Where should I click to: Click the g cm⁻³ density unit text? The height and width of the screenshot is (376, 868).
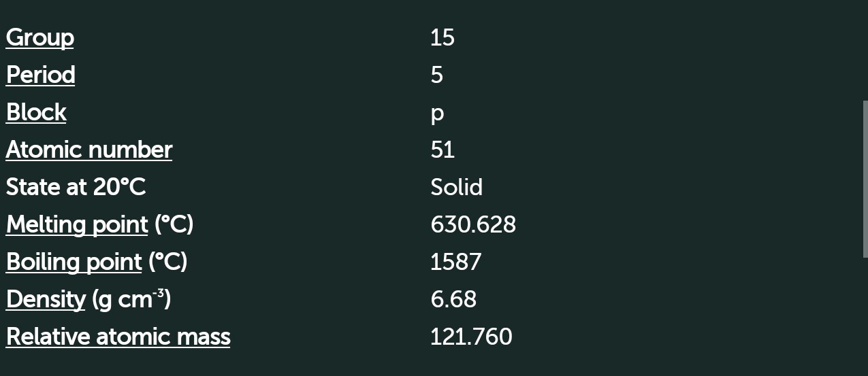[129, 299]
